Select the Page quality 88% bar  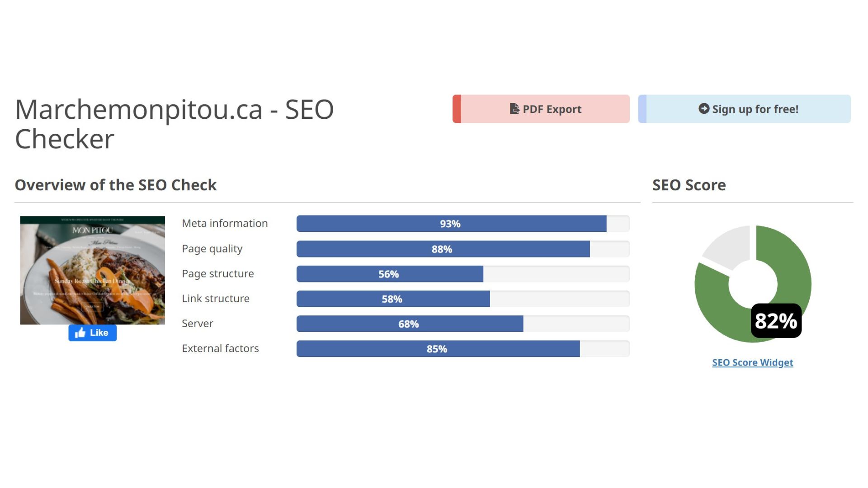pyautogui.click(x=443, y=249)
